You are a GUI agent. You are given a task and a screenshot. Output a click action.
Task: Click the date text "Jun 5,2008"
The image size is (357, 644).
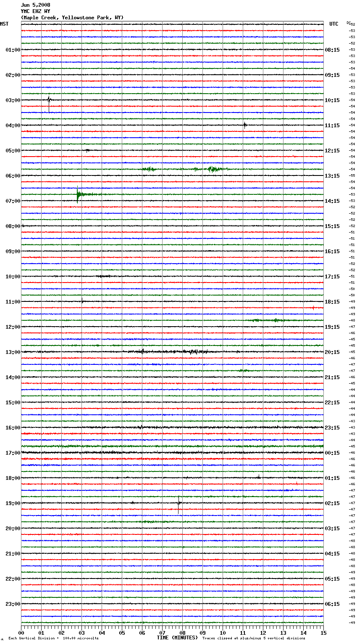(x=35, y=5)
